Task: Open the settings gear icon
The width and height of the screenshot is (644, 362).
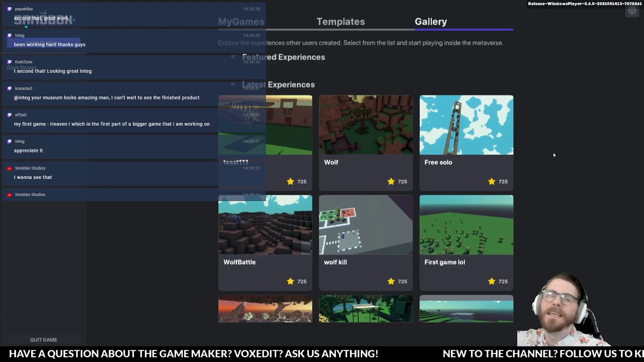Action: [632, 11]
